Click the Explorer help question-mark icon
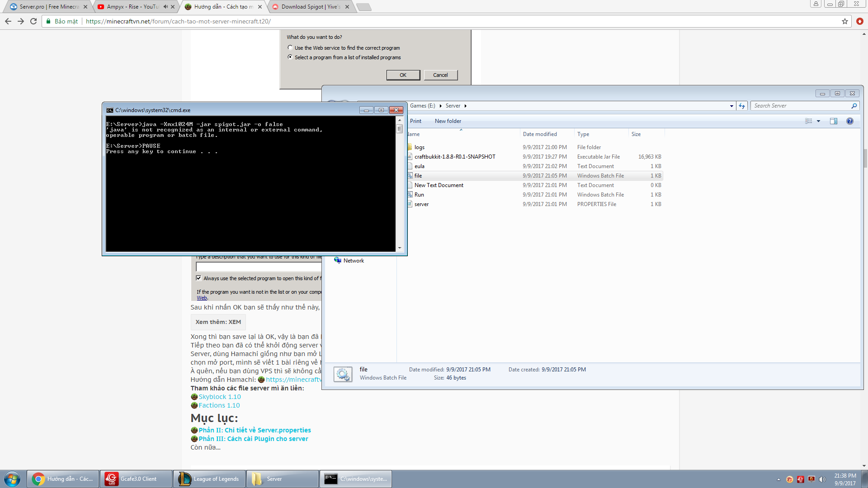Screen dimensions: 868x488 [x=849, y=121]
